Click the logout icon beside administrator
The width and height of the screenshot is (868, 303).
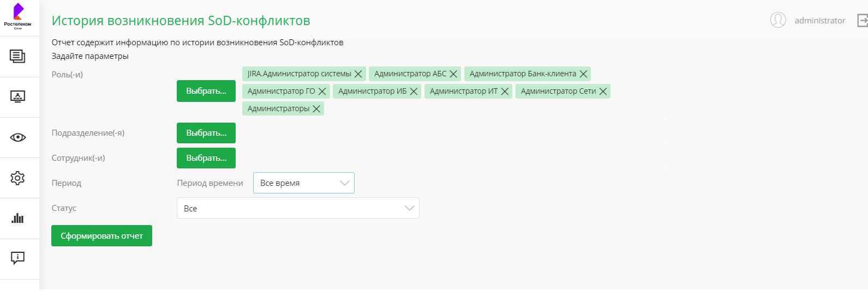[x=862, y=21]
